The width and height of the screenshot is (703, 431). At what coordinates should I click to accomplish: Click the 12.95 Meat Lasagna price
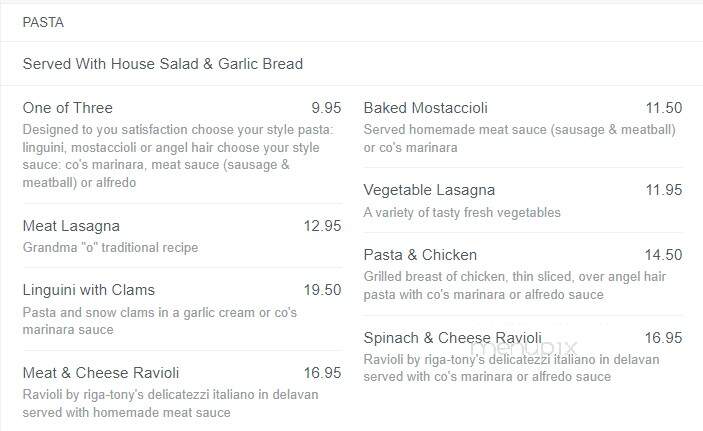coord(322,226)
